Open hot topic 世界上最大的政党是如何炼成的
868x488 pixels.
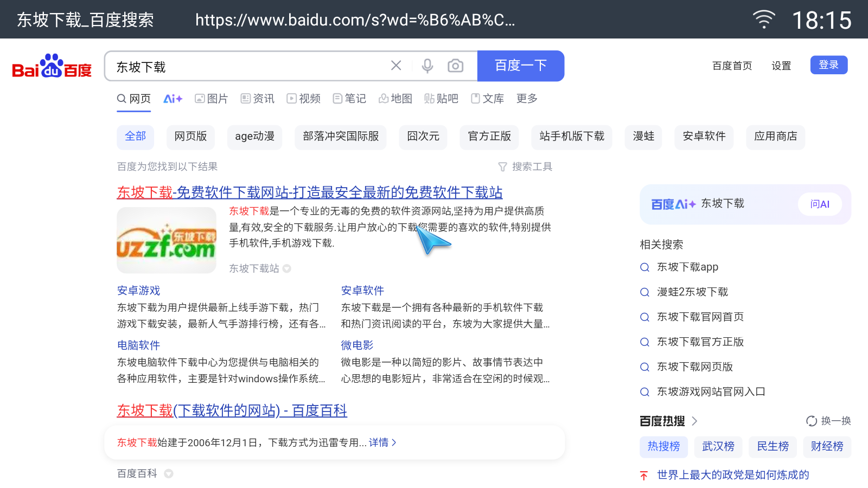733,476
